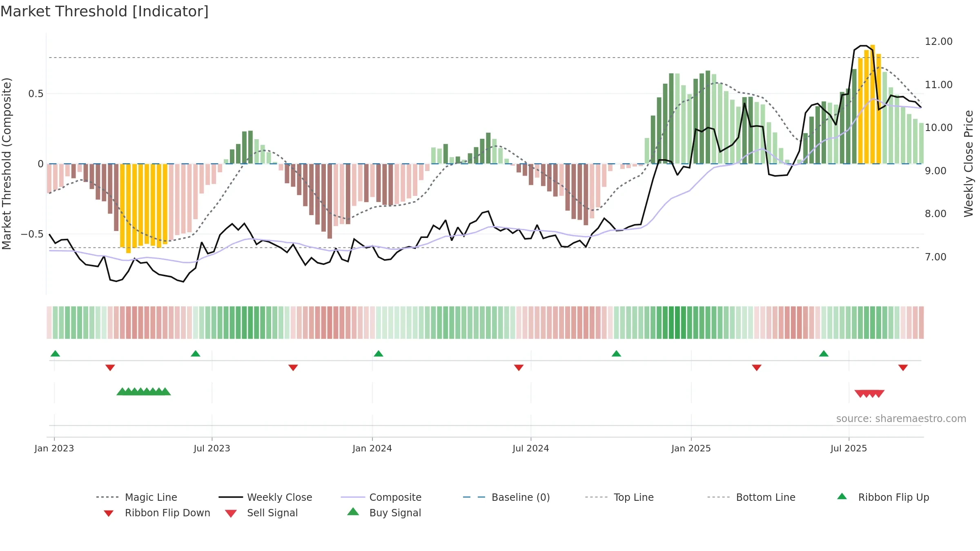Click the −0.5 left axis label

pos(32,234)
